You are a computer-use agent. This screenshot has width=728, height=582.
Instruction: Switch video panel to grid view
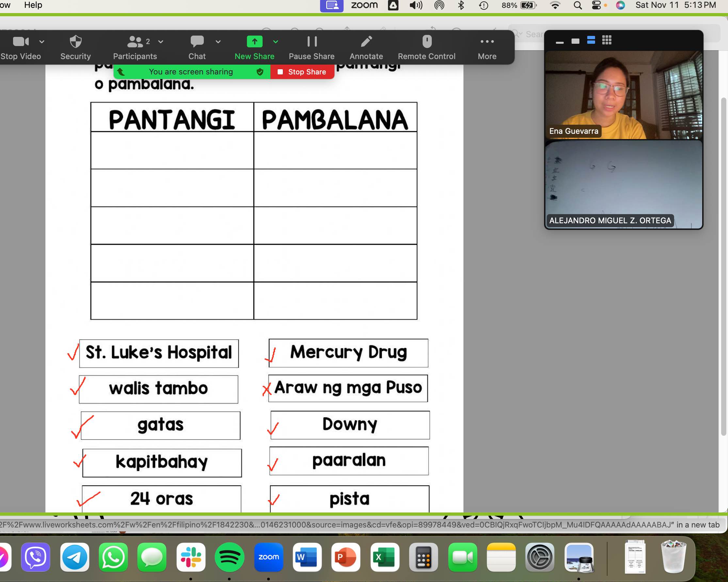607,40
